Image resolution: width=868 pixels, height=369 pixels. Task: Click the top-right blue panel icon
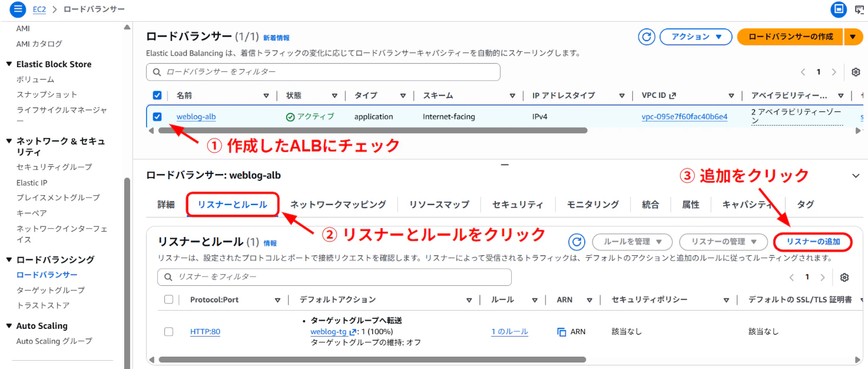click(x=839, y=9)
